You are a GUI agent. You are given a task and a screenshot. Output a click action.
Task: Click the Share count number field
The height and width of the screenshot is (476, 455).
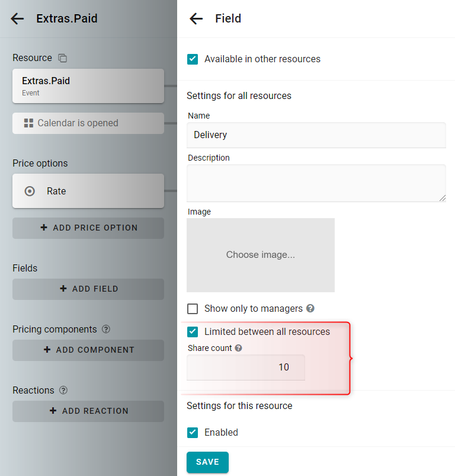246,368
